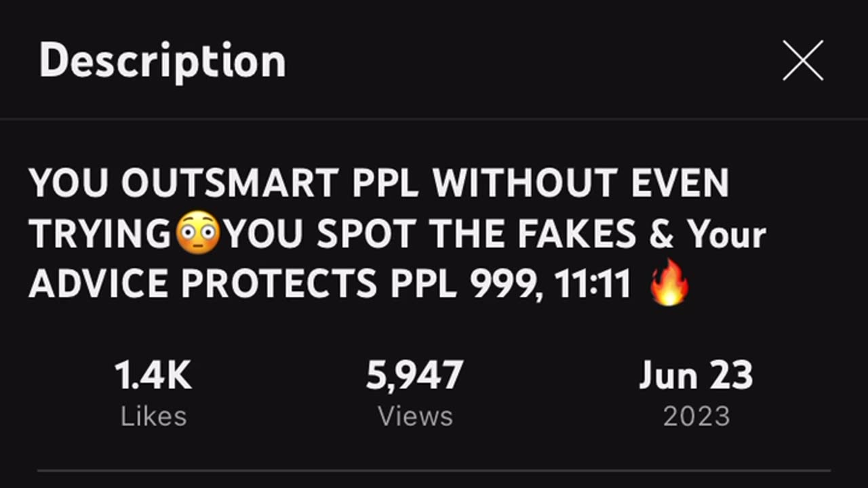Image resolution: width=868 pixels, height=488 pixels.
Task: Click the word OUTSMART in title
Action: [x=230, y=183]
